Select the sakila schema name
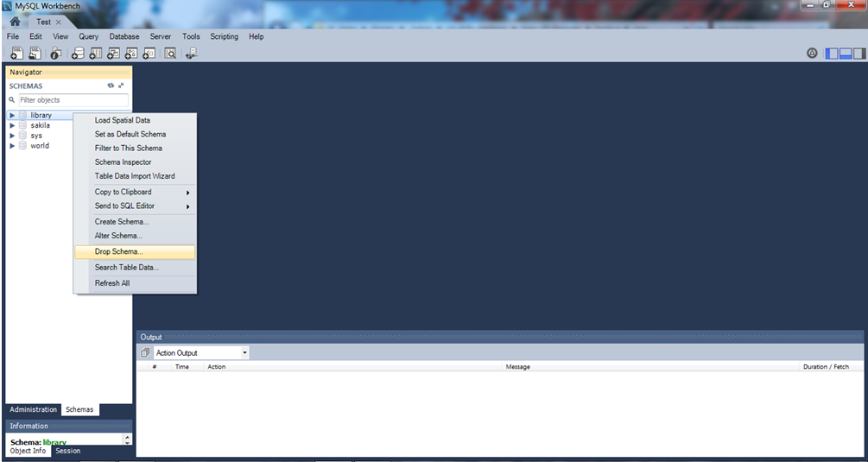Screen dimensions: 868x462 (x=40, y=125)
